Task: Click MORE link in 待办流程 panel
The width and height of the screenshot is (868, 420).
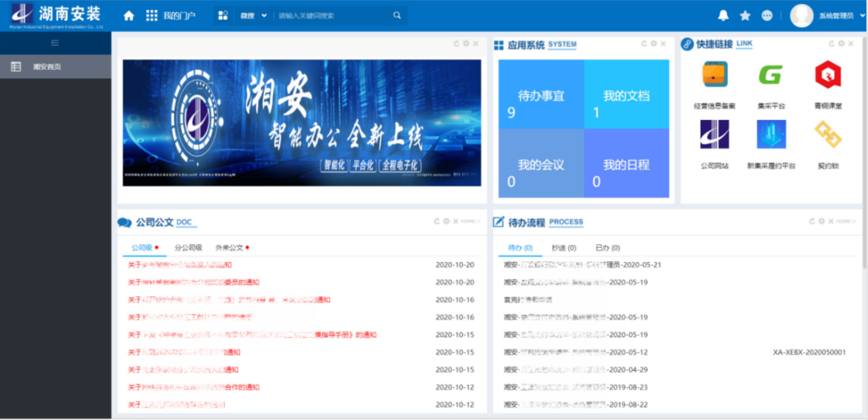Action: point(846,221)
